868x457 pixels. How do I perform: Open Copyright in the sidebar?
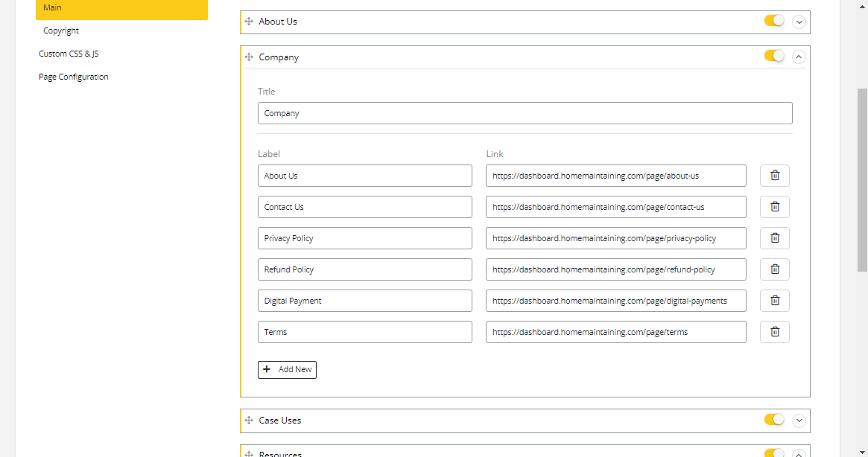[61, 31]
